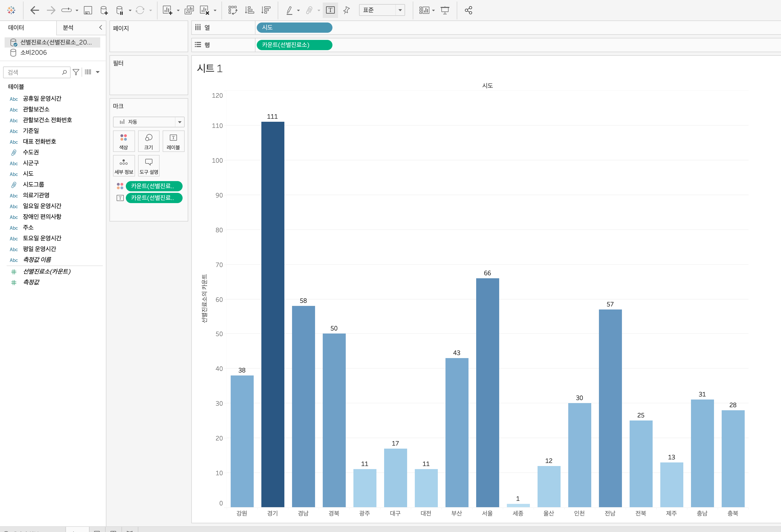Click the save workbook icon
The image size is (781, 532).
[x=88, y=10]
